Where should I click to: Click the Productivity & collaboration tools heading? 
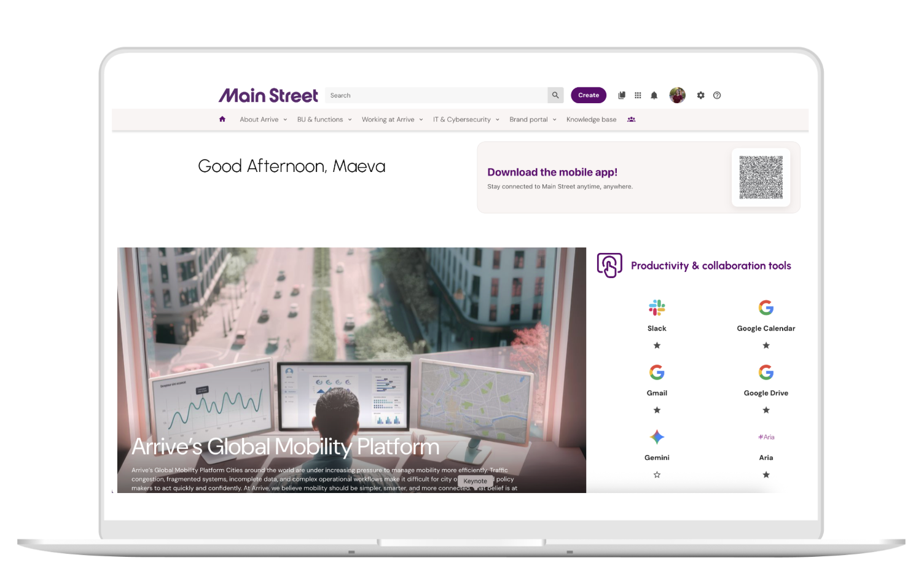[711, 266]
